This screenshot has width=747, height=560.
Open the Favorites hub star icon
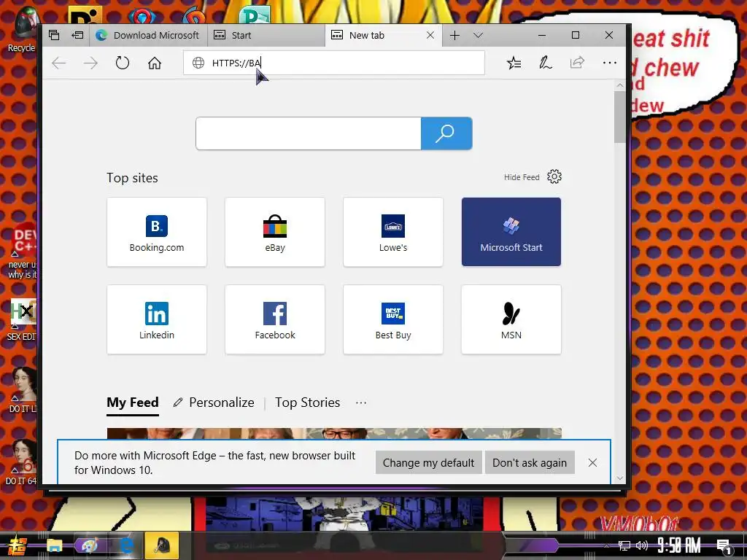coord(514,63)
